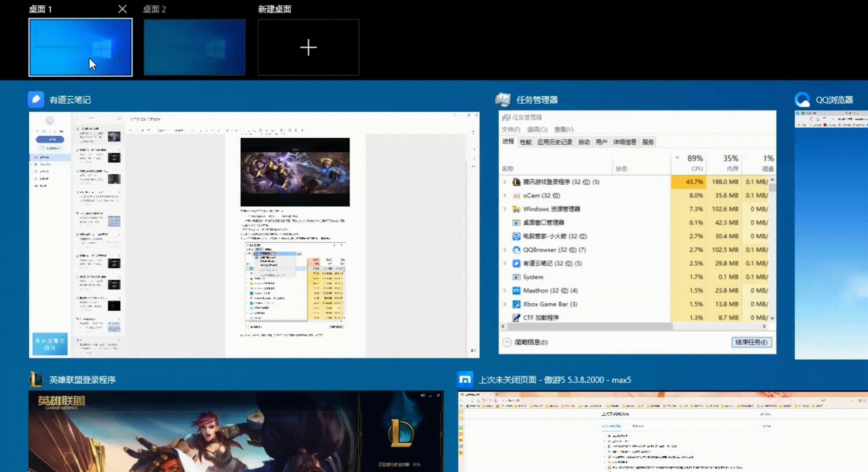This screenshot has width=868, height=472.
Task: Switch to the 桌面 2 desktop thumbnail
Action: pyautogui.click(x=195, y=47)
